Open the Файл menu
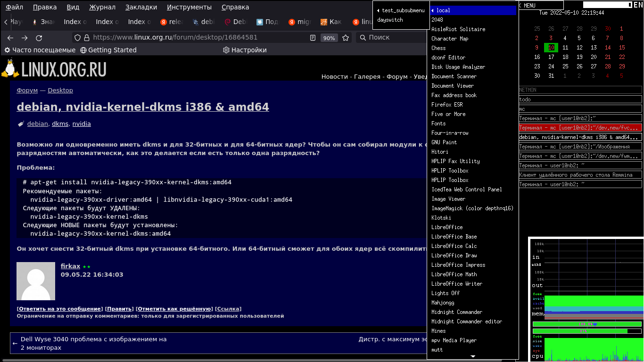Viewport: 644px width, 362px height. pos(15,8)
